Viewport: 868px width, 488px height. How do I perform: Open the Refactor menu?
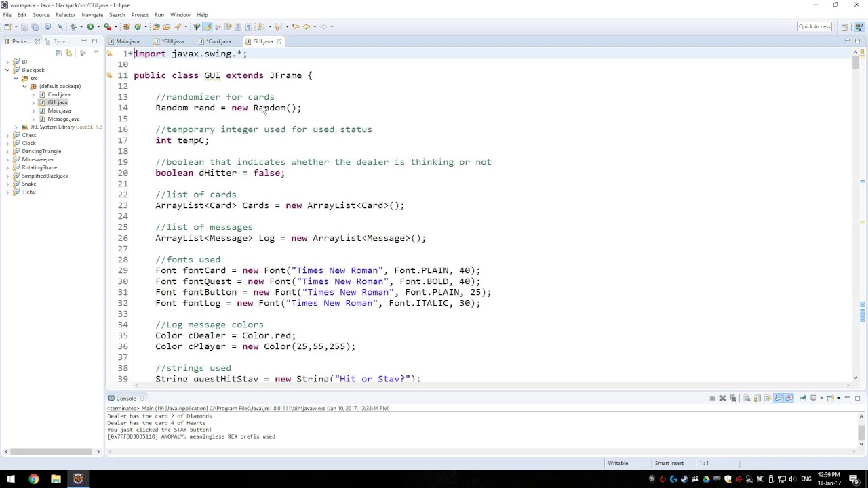click(x=65, y=14)
